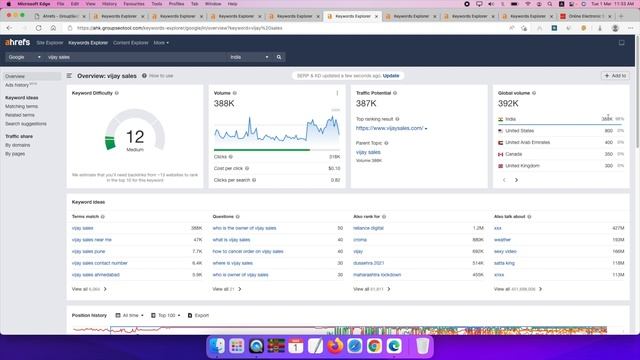Click Parent Topic info icon
This screenshot has width=640, height=360.
[386, 143]
